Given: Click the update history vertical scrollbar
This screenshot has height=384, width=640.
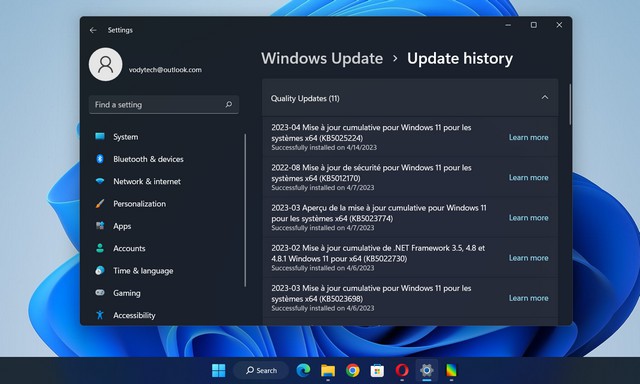Looking at the screenshot, I should [570, 104].
